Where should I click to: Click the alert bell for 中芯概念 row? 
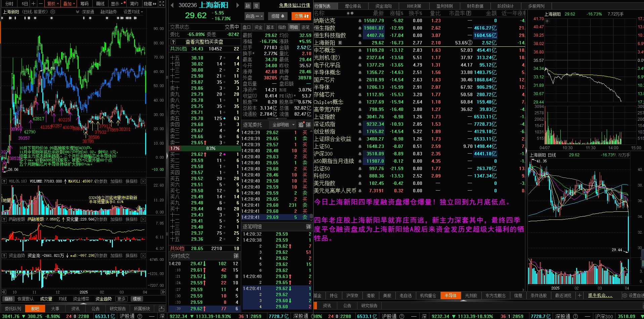360,50
